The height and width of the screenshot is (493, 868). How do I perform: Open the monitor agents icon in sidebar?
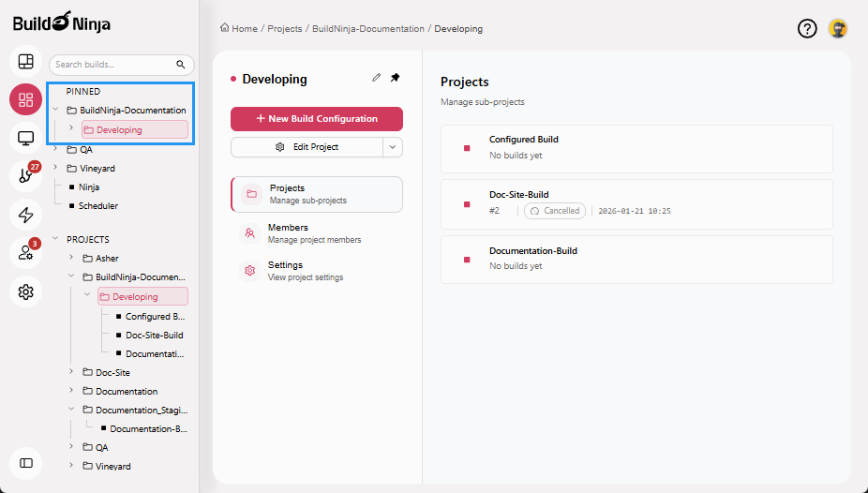26,138
